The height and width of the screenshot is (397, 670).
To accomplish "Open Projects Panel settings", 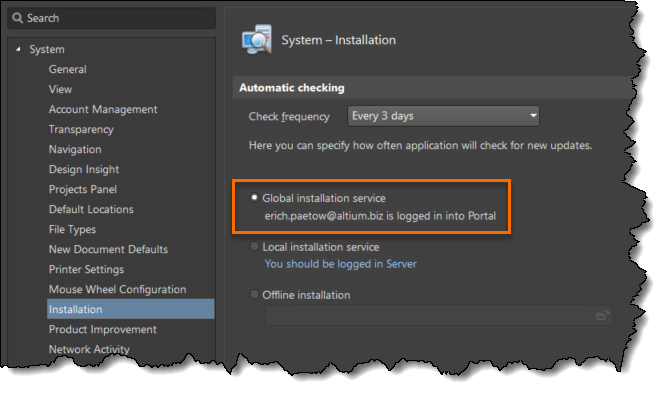I will click(82, 189).
